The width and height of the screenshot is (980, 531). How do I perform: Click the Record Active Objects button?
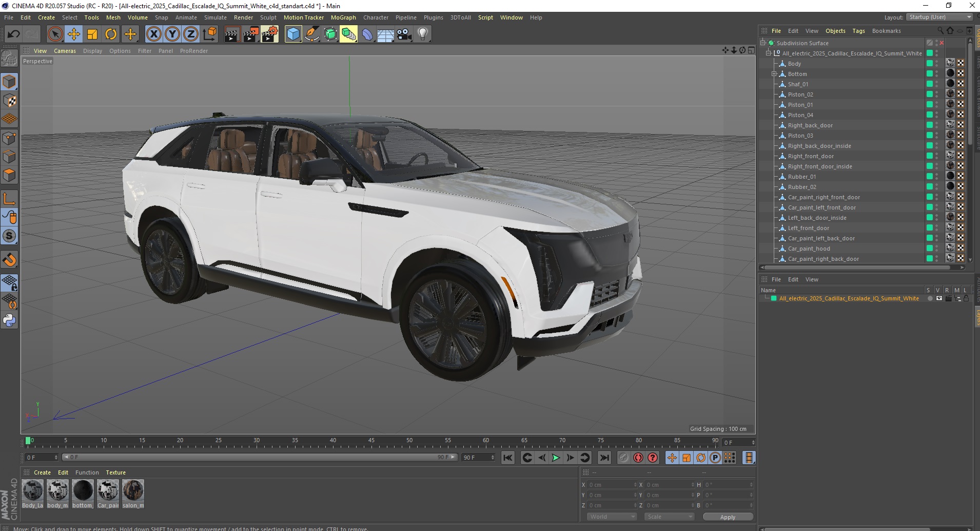click(x=624, y=458)
